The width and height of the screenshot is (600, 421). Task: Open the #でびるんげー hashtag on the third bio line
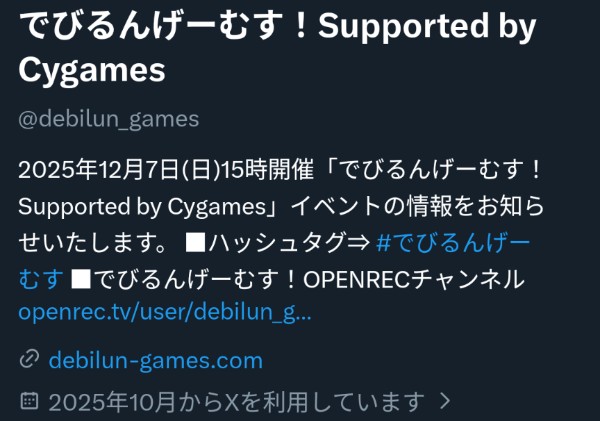[453, 243]
